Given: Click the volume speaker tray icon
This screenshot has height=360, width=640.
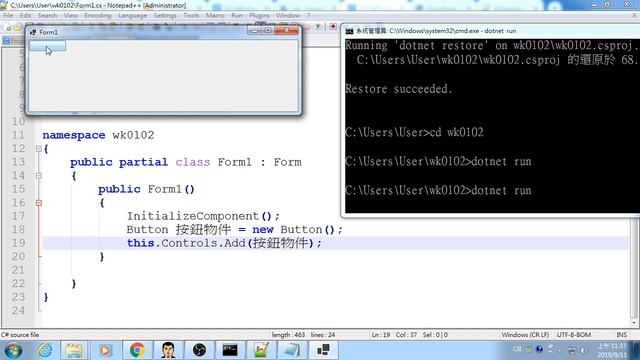Looking at the screenshot, I should click(x=583, y=350).
